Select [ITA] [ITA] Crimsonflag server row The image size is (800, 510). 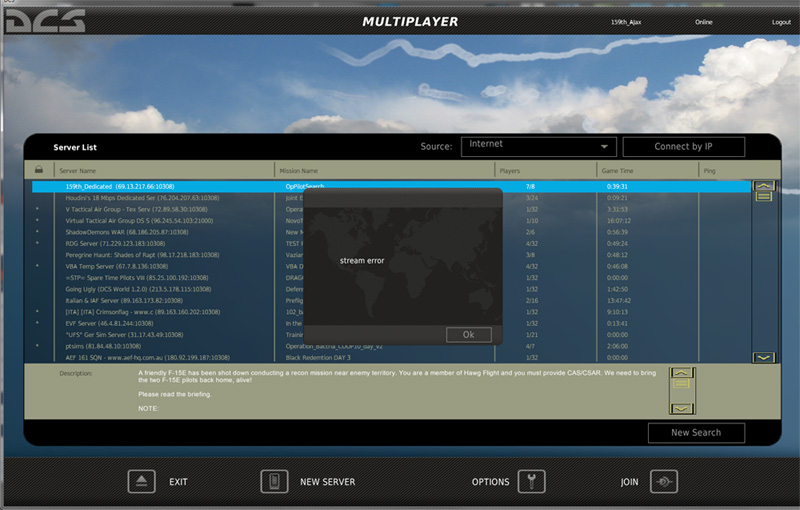391,312
